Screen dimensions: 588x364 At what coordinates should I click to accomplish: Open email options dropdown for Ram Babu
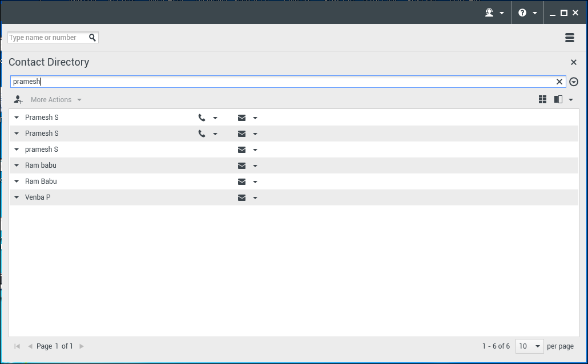pos(255,181)
